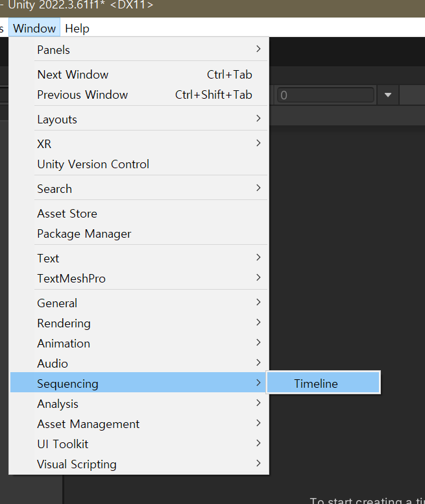Open the Window menu in menu bar

34,29
